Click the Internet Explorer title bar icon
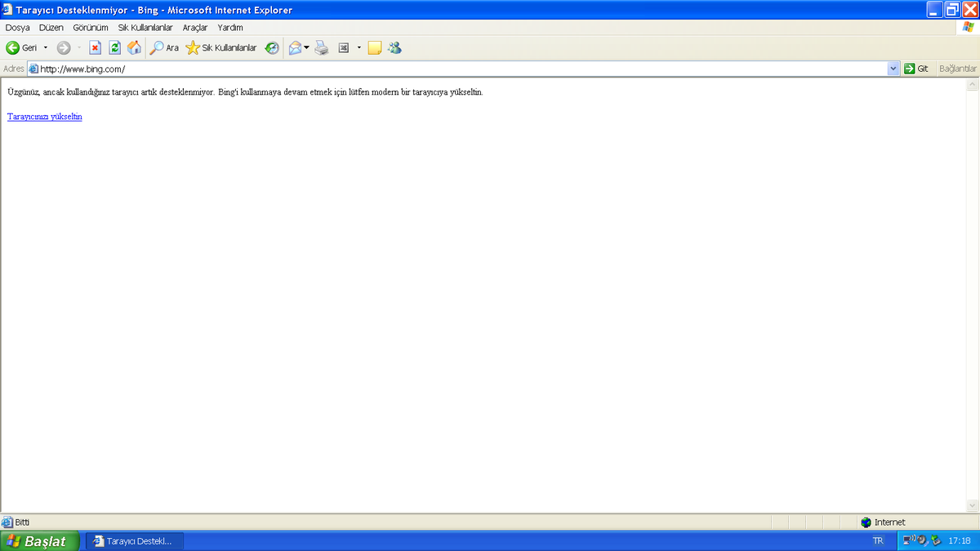Screen dimensions: 980x551 coord(8,10)
